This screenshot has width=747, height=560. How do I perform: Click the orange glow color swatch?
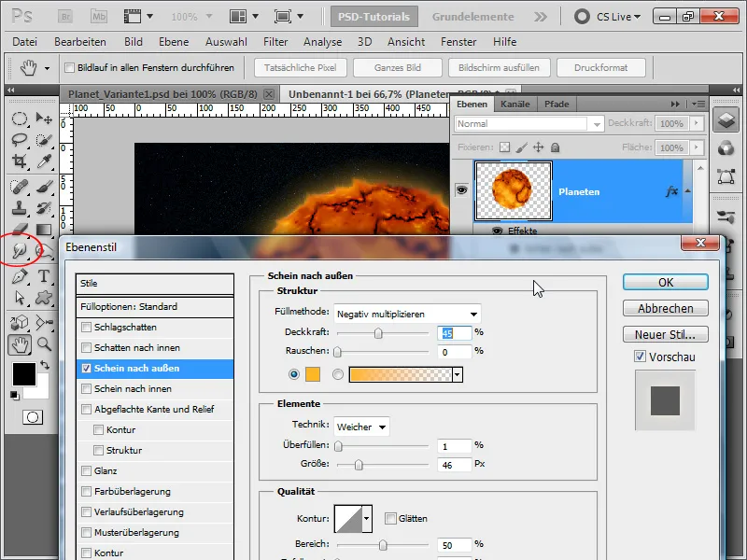tap(313, 374)
